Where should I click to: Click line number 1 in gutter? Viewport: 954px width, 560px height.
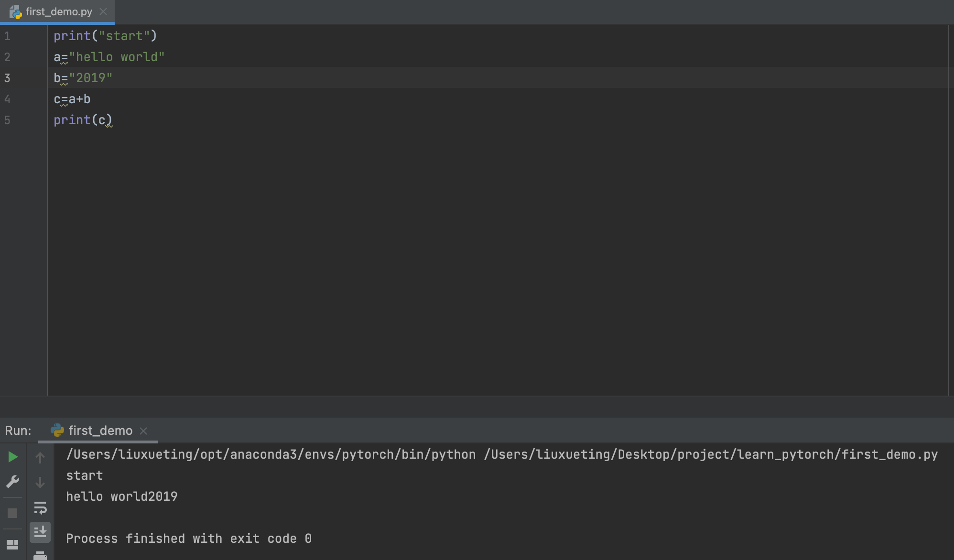(x=7, y=36)
